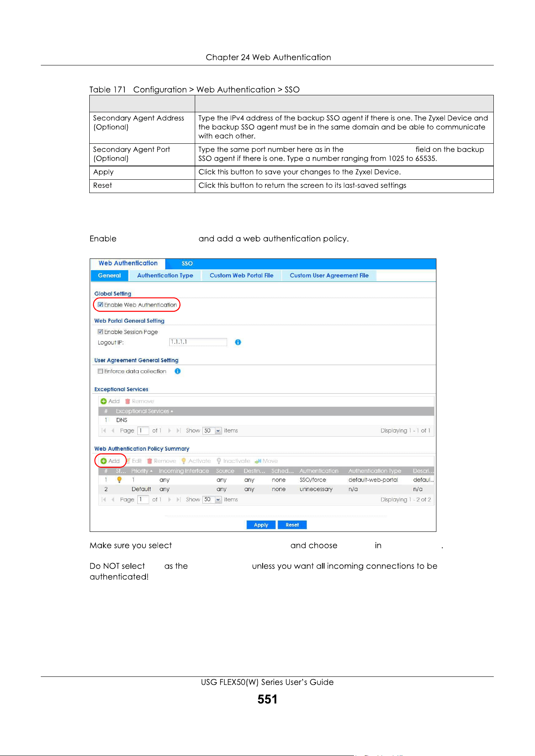
Task: Click the Source column header
Action: (x=225, y=471)
